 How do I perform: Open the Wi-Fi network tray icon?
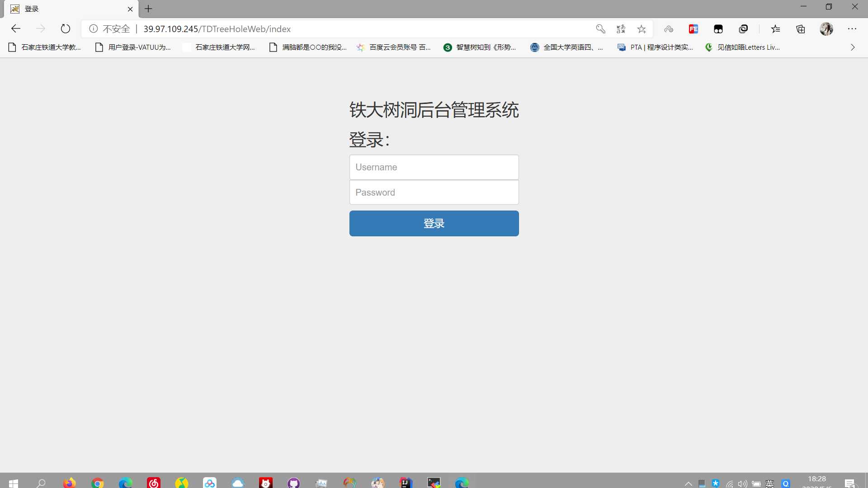(729, 484)
